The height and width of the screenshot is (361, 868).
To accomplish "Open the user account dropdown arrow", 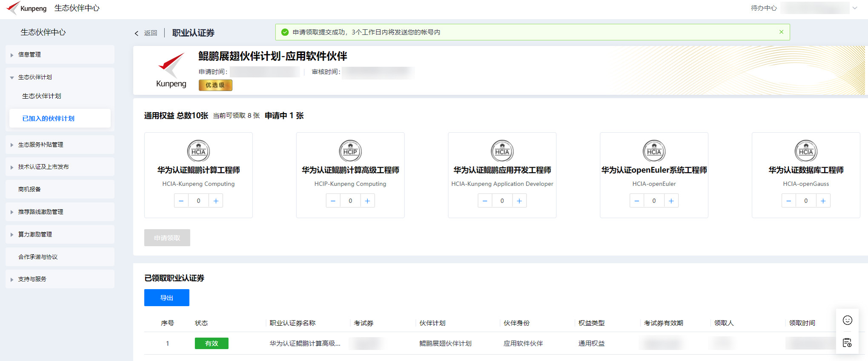I will [x=854, y=8].
